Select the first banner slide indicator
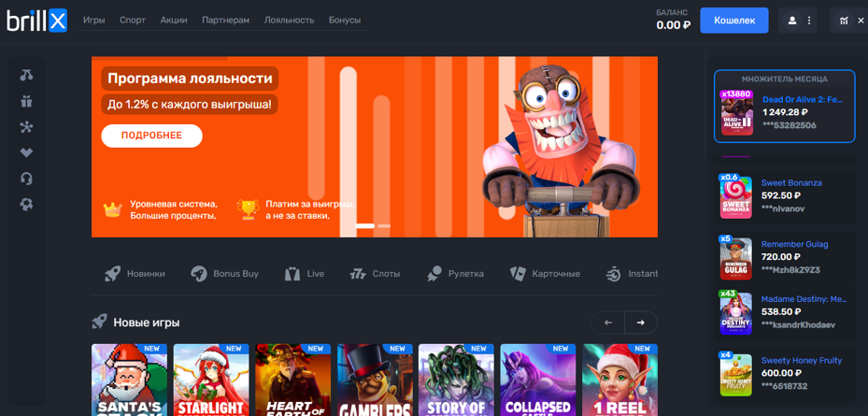The width and height of the screenshot is (868, 416). click(364, 226)
